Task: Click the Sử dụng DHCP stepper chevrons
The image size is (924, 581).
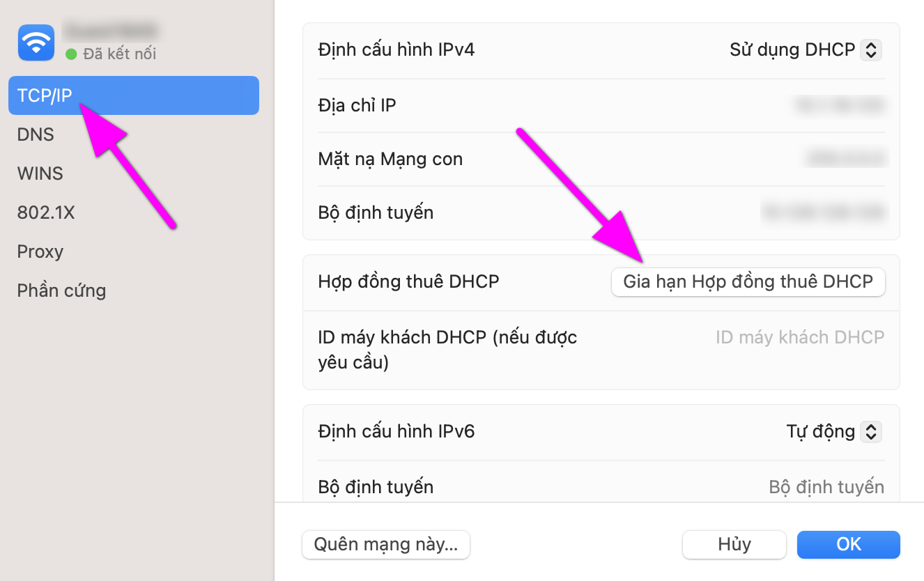Action: click(870, 49)
